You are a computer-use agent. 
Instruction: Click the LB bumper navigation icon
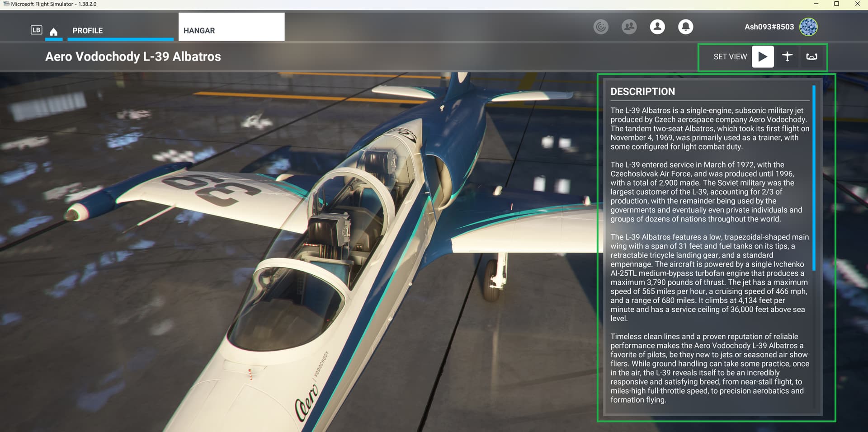[x=36, y=30]
